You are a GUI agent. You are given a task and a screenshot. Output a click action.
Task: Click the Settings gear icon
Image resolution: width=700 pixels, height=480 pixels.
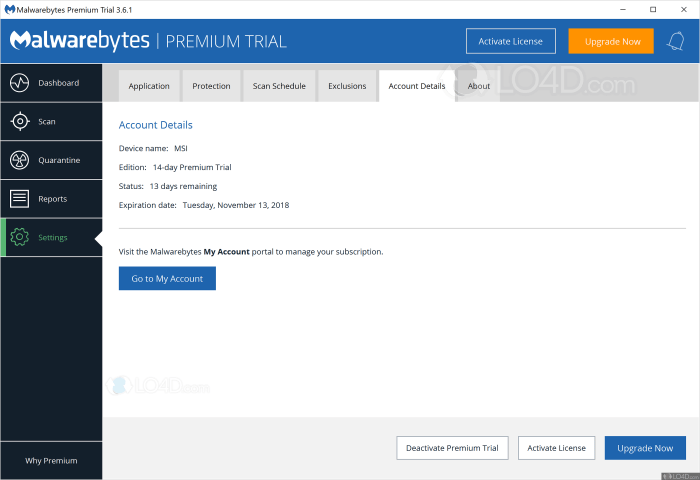tap(20, 237)
